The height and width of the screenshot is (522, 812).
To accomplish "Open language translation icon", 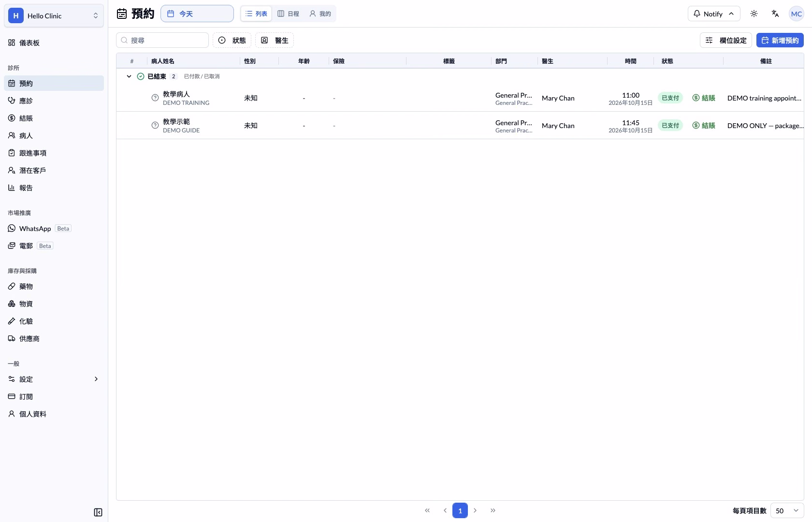I will pos(775,14).
